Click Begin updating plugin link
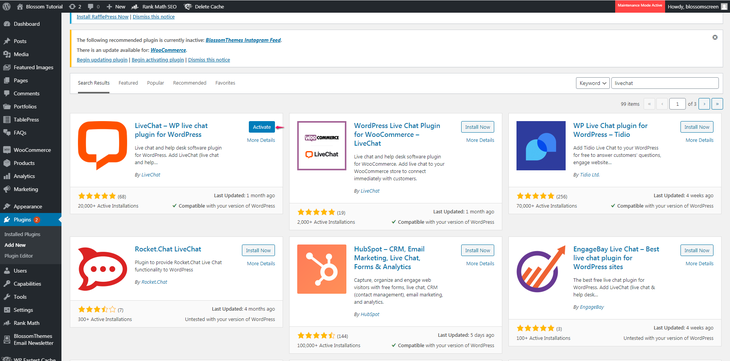Viewport: 730px width, 361px height. (x=102, y=60)
